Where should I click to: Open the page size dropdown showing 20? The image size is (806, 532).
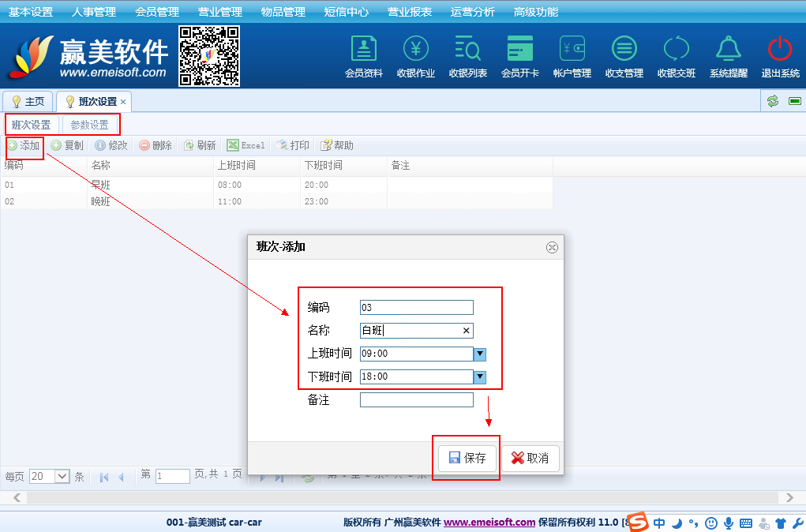point(50,477)
